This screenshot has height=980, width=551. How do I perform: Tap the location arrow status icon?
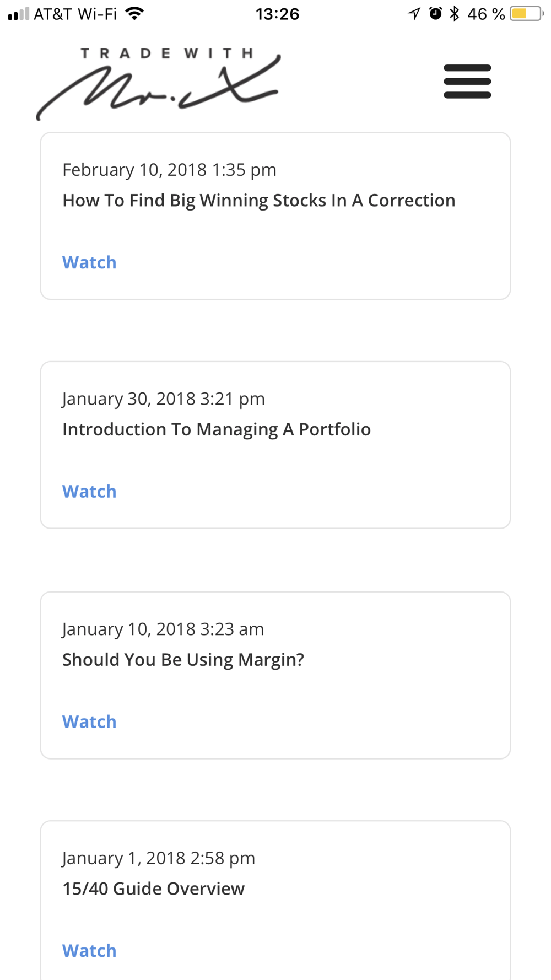(414, 14)
